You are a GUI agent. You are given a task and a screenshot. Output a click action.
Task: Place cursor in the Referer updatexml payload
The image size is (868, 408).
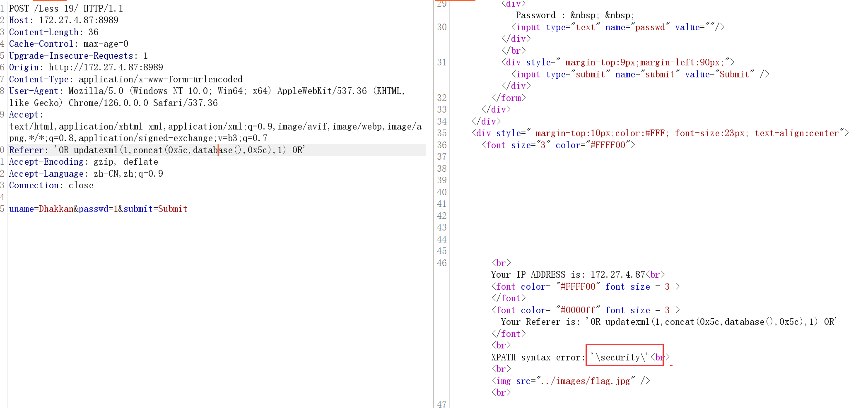179,150
